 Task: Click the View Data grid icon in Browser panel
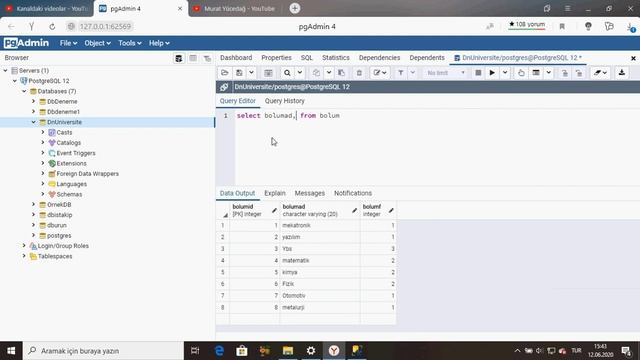[x=193, y=58]
